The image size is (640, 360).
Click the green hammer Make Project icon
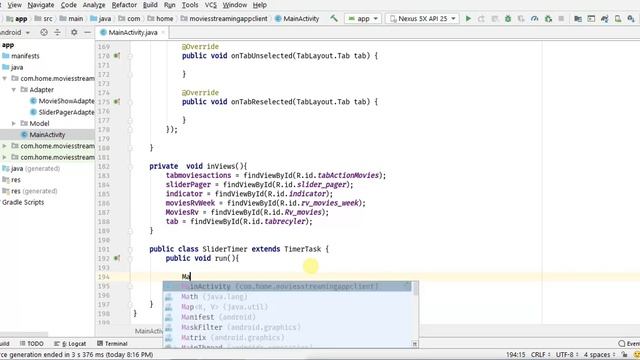pos(334,18)
